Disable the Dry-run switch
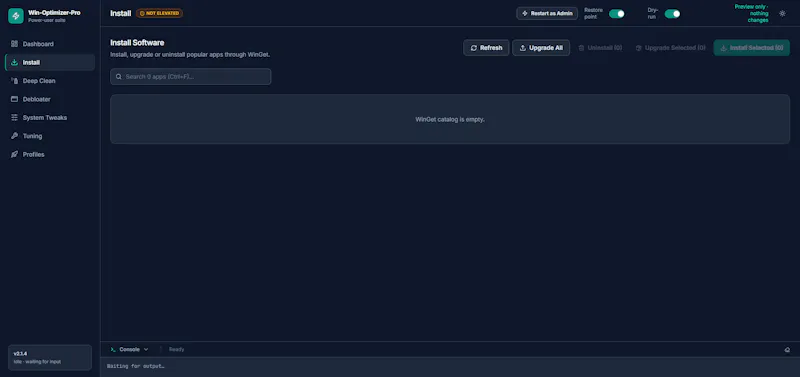Viewport: 800px width, 377px height. click(672, 14)
